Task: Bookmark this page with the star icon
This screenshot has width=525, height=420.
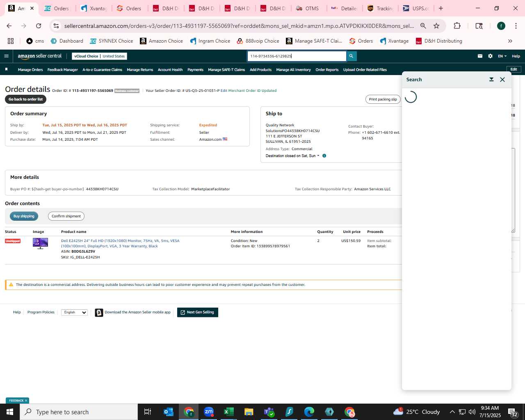Action: 436,26
